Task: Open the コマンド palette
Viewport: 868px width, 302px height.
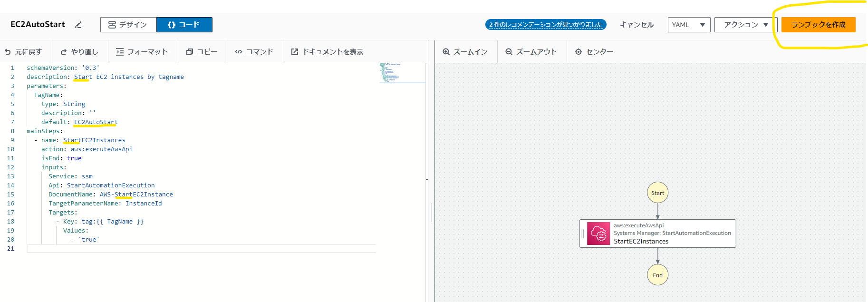Action: [254, 52]
